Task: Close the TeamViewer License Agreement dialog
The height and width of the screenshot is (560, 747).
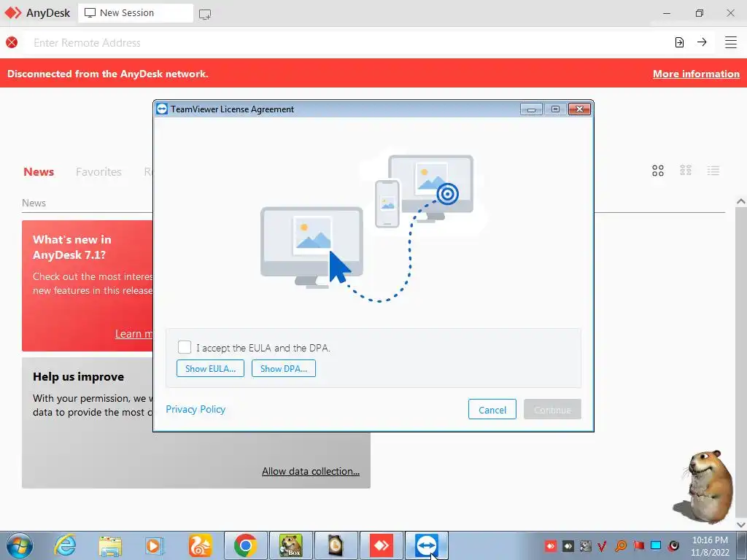Action: [x=579, y=109]
